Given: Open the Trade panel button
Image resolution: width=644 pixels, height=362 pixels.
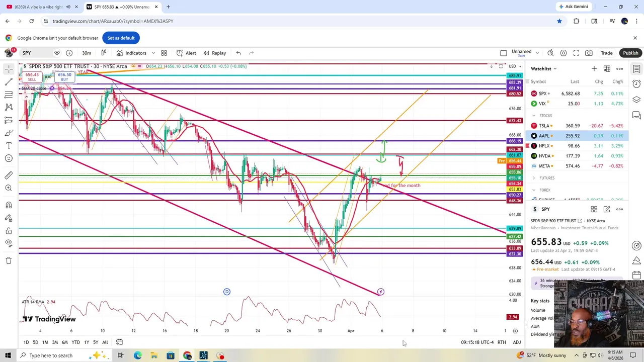Looking at the screenshot, I should click(x=606, y=53).
